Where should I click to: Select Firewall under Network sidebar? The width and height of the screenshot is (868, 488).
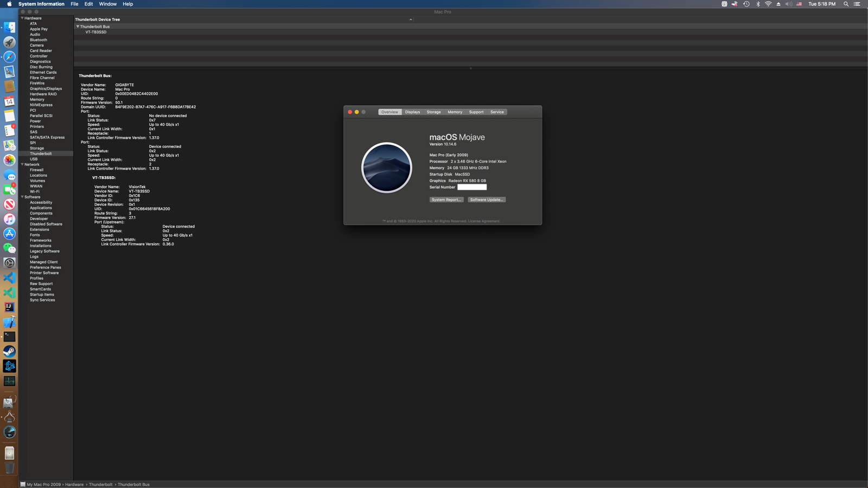[36, 170]
